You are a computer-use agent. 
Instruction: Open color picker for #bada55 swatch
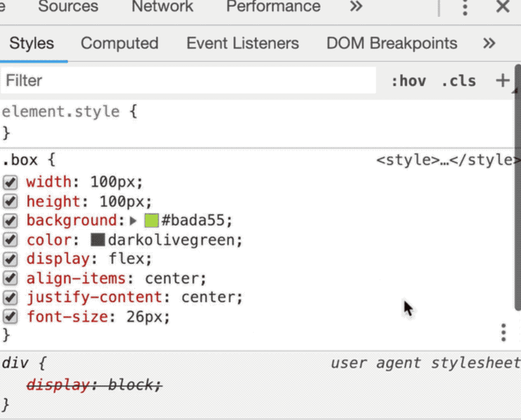pos(152,221)
